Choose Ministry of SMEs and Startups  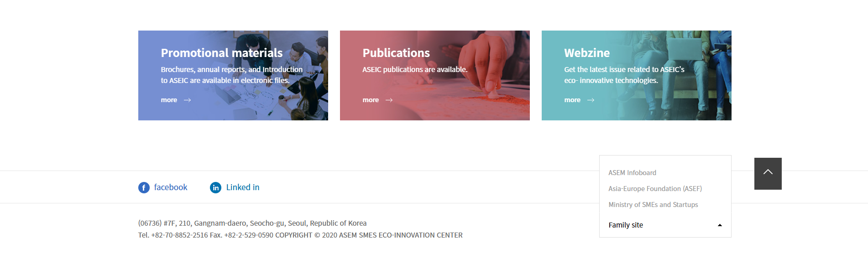coord(653,205)
